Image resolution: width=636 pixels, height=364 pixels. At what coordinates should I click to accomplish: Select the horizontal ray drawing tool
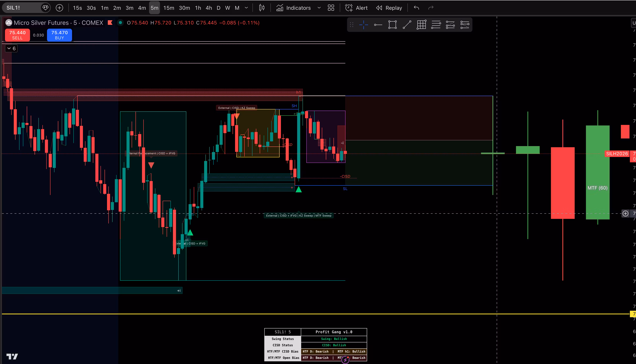click(x=378, y=25)
